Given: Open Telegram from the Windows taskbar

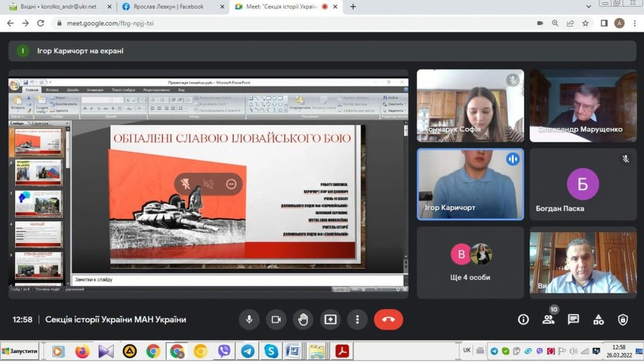Looking at the screenshot, I should tap(248, 351).
